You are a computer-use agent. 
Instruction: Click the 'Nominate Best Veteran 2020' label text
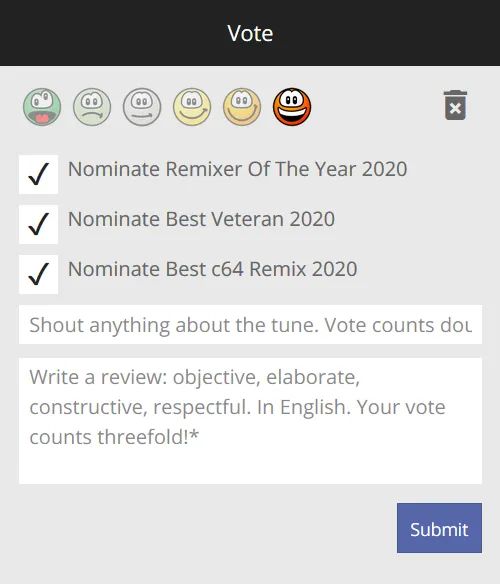[x=201, y=219]
